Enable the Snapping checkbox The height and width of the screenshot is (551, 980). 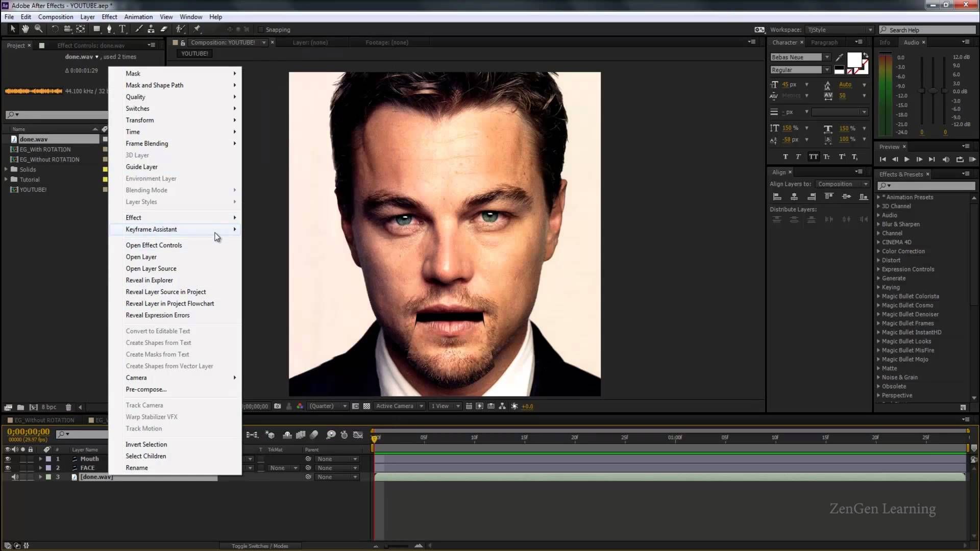[261, 30]
